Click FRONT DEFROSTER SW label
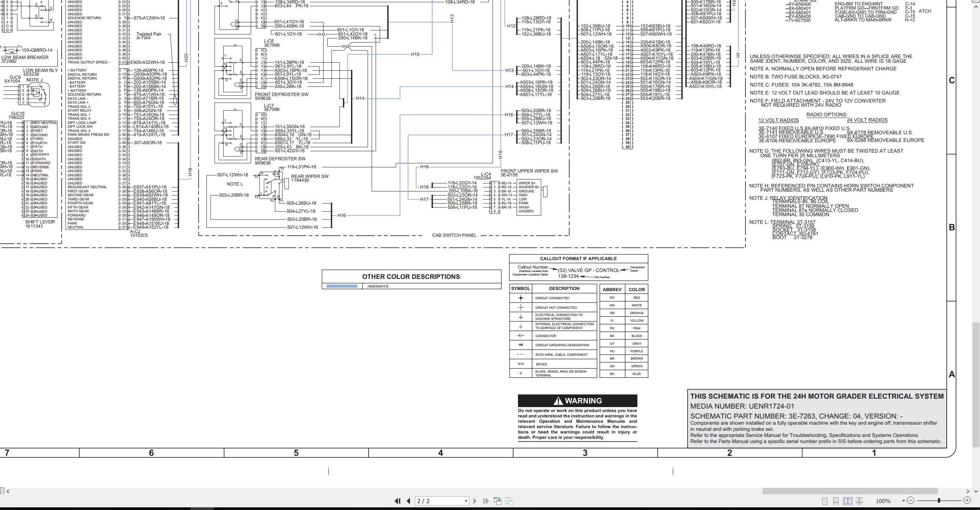This screenshot has width=980, height=510. coord(282,95)
